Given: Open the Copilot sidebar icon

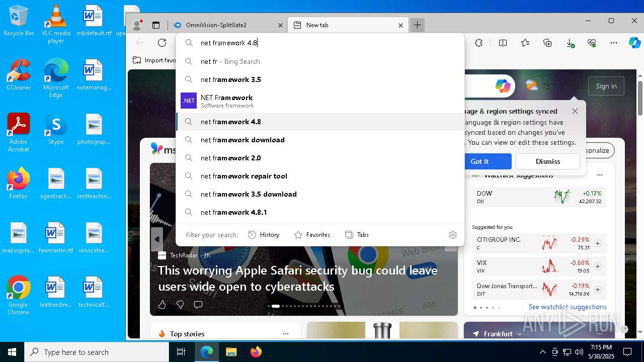Looking at the screenshot, I should click(x=634, y=43).
